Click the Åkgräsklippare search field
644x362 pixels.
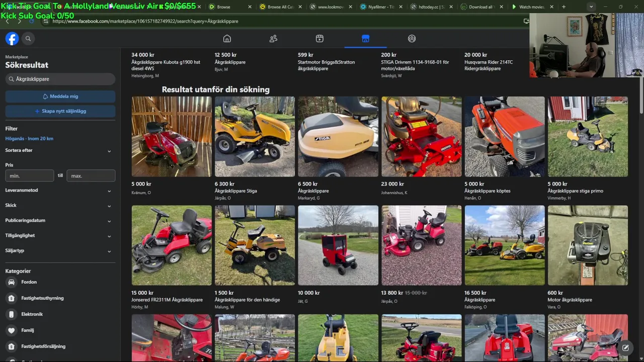point(60,79)
